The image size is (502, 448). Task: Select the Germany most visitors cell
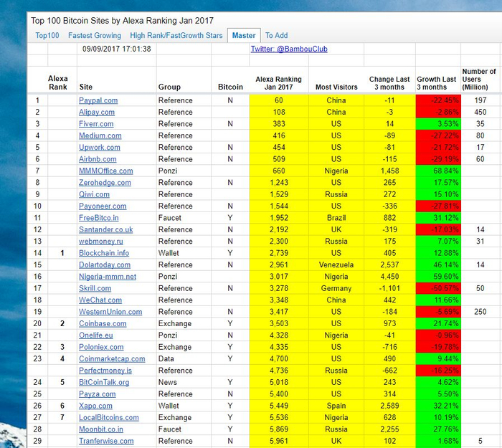point(336,288)
